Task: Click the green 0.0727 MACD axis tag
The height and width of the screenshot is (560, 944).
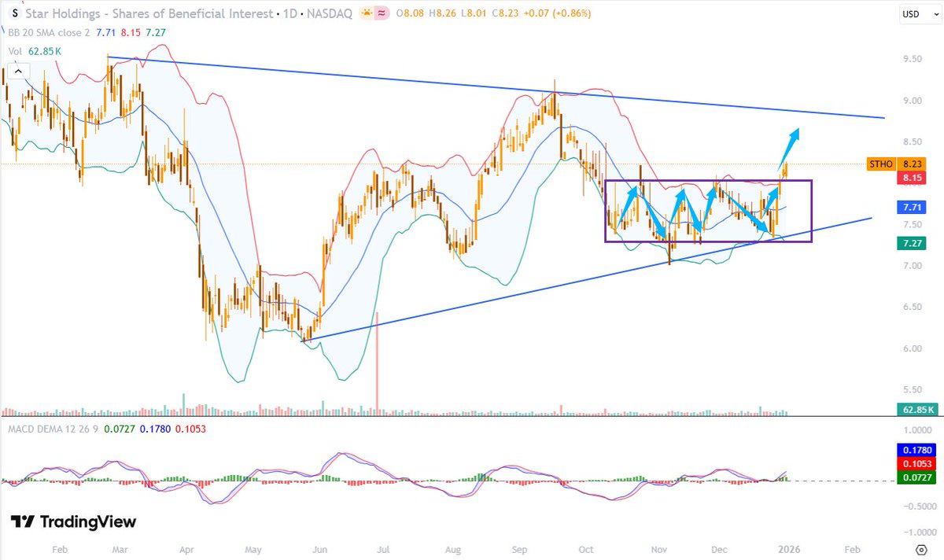Action: click(916, 477)
